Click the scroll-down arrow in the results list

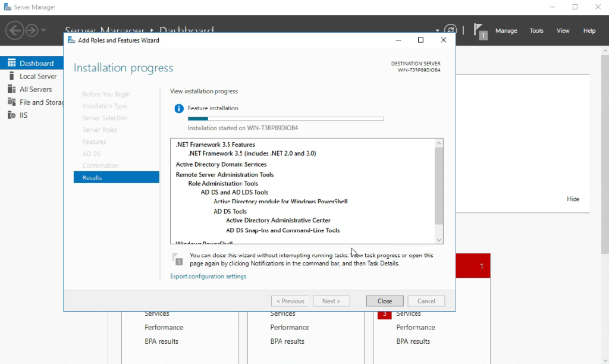pyautogui.click(x=439, y=239)
